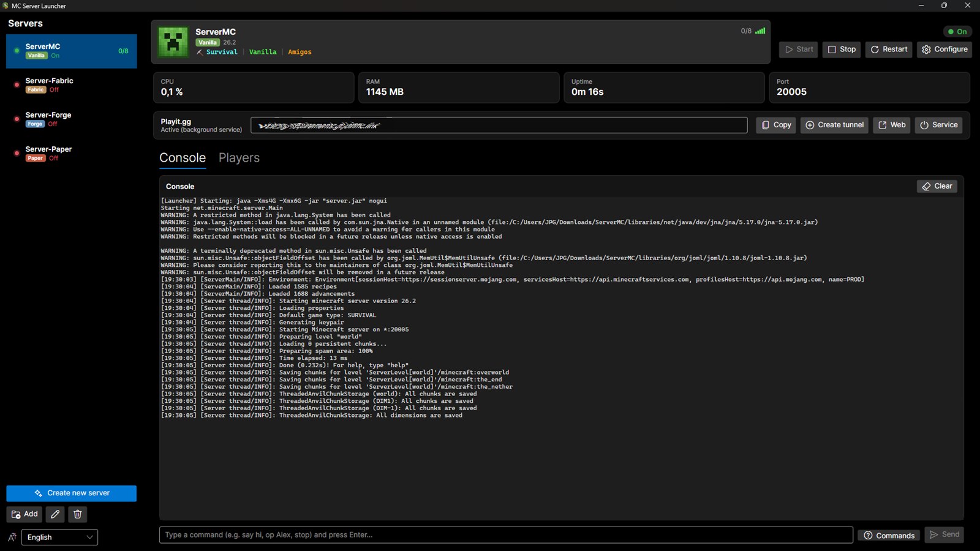The width and height of the screenshot is (980, 551).
Task: Copy the Playit.gg address
Action: pos(776,125)
